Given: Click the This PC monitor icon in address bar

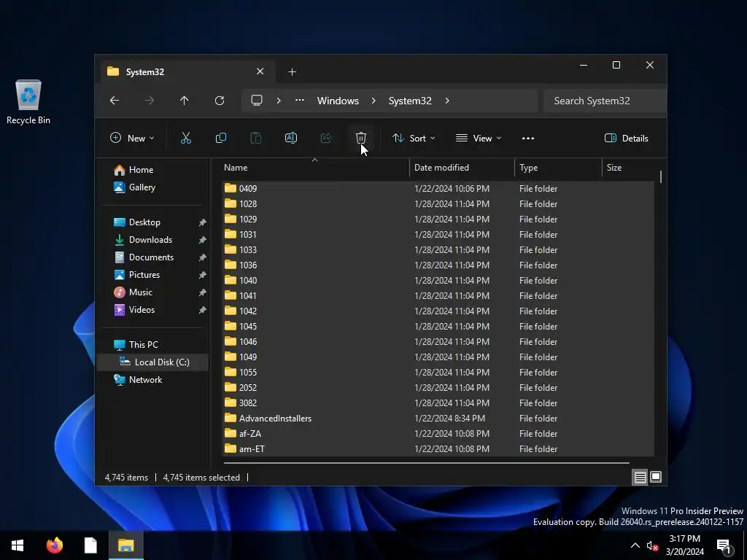Looking at the screenshot, I should tap(257, 101).
